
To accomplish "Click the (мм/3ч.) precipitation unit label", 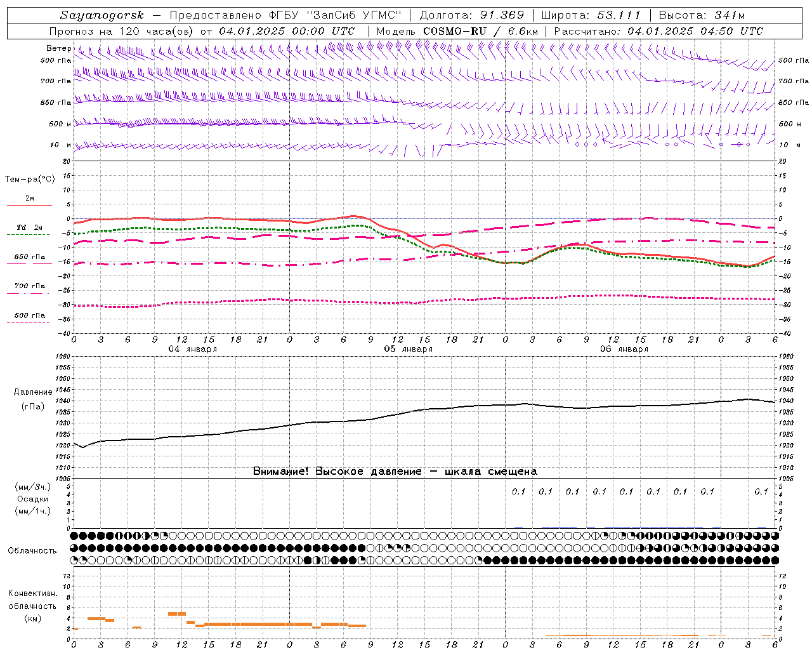I will click(32, 487).
